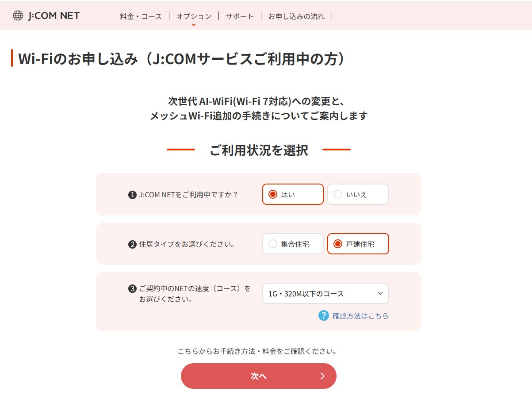532x407 pixels.
Task: Choose the 戸建住宅 radio option
Action: tap(338, 244)
